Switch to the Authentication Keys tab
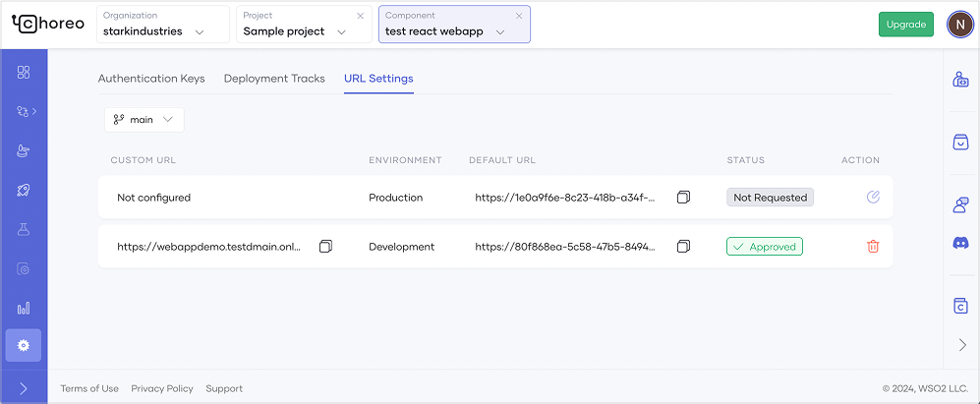Screen dimensions: 980x404 pos(151,79)
